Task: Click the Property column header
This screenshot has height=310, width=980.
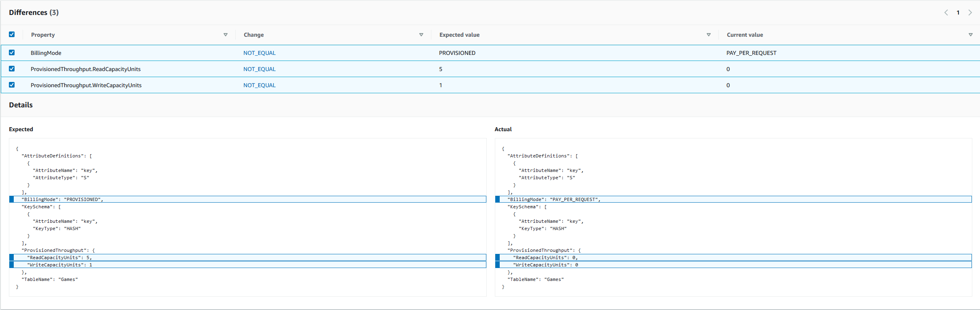Action: [x=43, y=35]
